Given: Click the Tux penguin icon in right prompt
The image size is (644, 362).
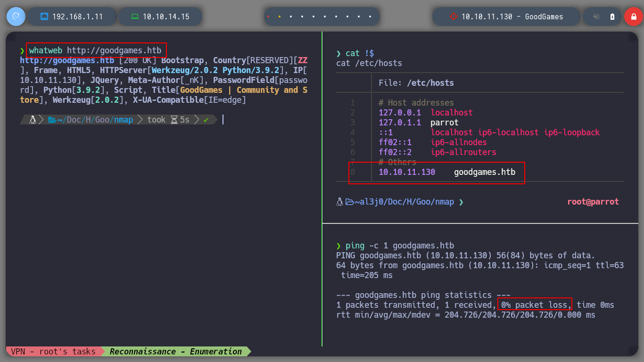Looking at the screenshot, I should (x=339, y=202).
